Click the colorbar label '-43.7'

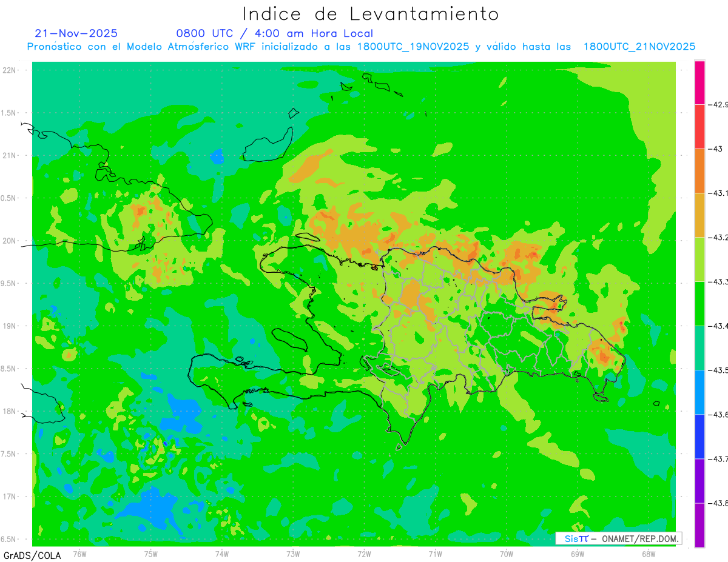(719, 459)
